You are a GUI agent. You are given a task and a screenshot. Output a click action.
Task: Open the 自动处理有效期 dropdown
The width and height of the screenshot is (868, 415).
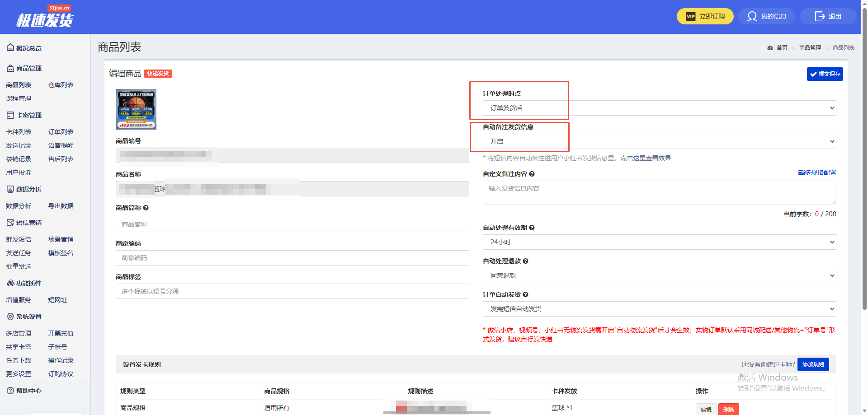coord(659,242)
